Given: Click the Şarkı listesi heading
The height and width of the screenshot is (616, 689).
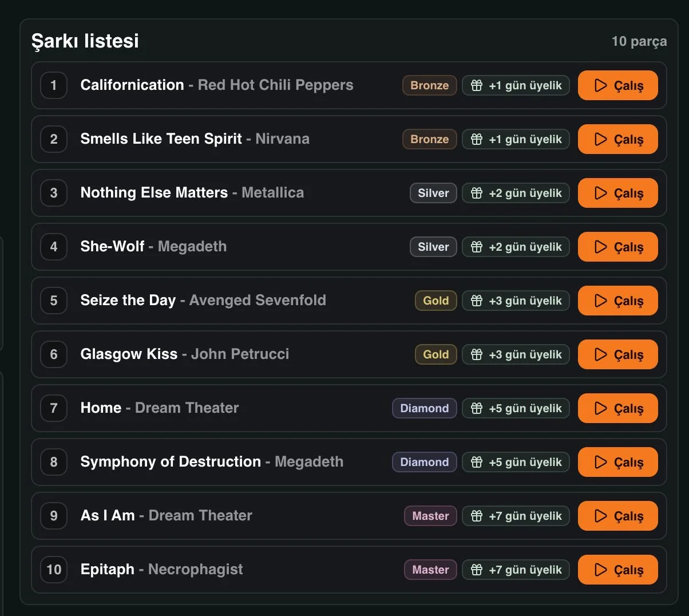Looking at the screenshot, I should [85, 41].
